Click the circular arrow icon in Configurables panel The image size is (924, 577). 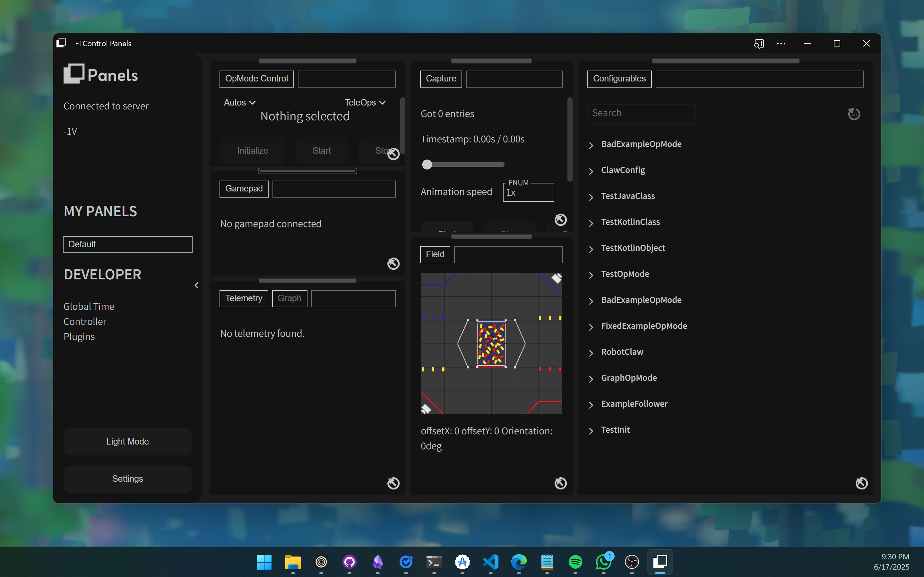tap(861, 483)
